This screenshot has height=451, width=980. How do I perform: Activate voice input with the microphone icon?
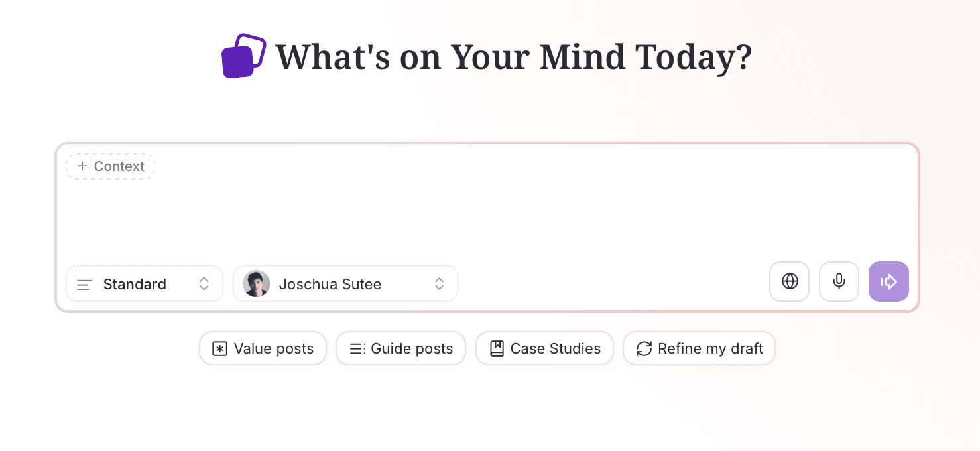839,281
